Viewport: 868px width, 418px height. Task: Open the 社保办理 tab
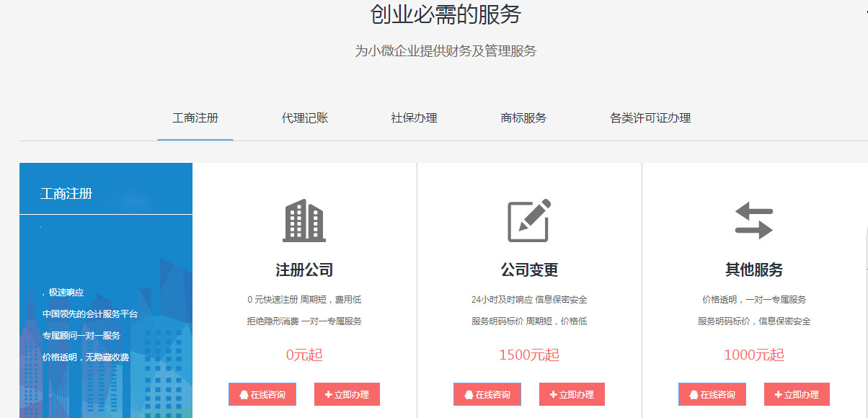tap(415, 117)
